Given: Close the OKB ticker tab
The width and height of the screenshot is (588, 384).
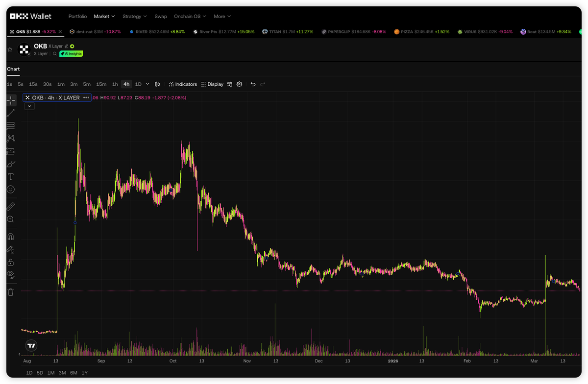Looking at the screenshot, I should [x=60, y=31].
